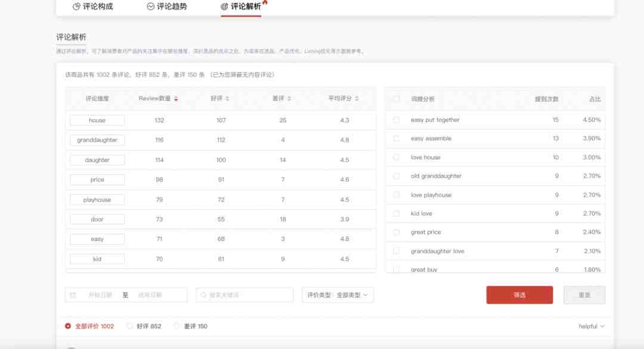644x349 pixels.
Task: Open the 评论构成 tab
Action: click(93, 7)
